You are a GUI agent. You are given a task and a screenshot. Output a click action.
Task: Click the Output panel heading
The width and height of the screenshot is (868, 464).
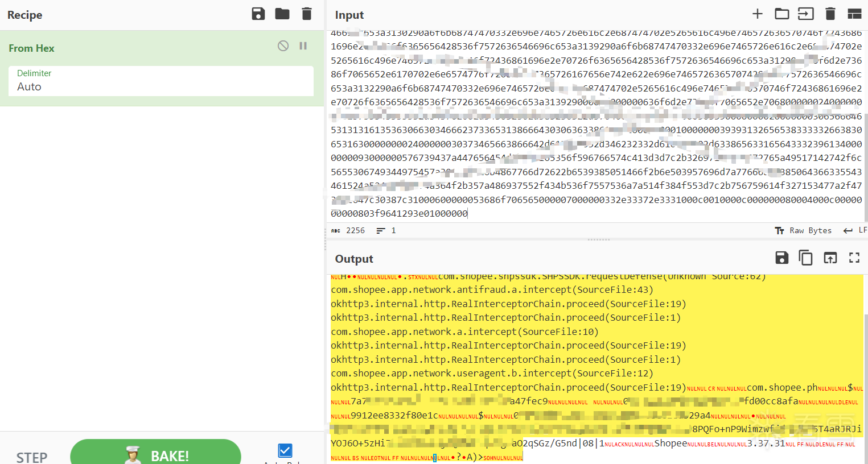coord(354,259)
